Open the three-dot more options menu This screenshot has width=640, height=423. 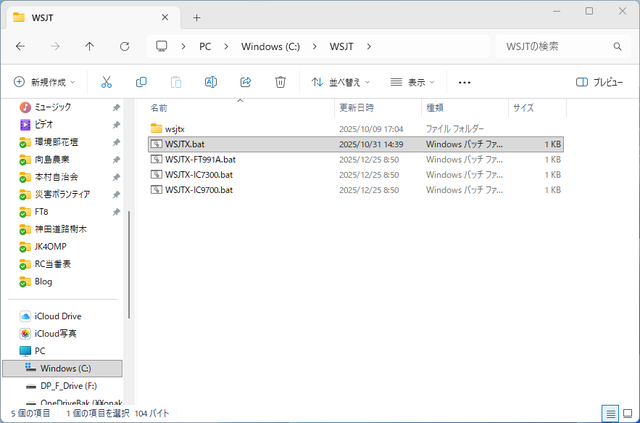464,82
